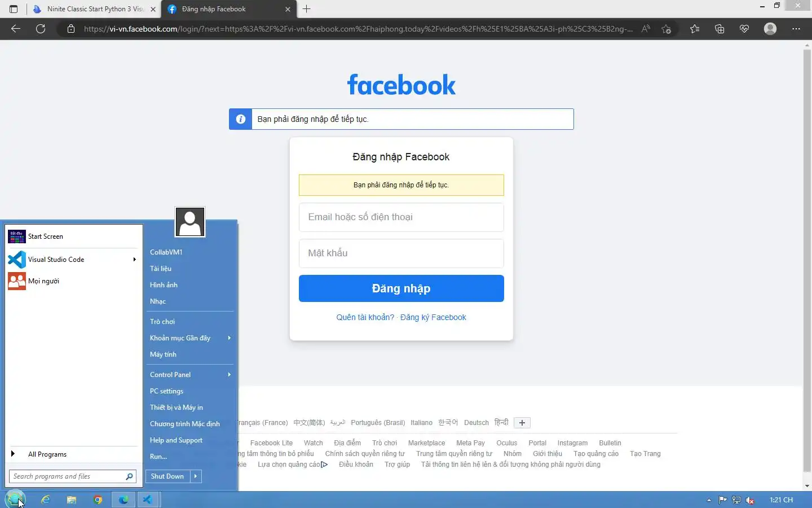Open the Edge profile avatar
The image size is (812, 508).
pos(770,29)
